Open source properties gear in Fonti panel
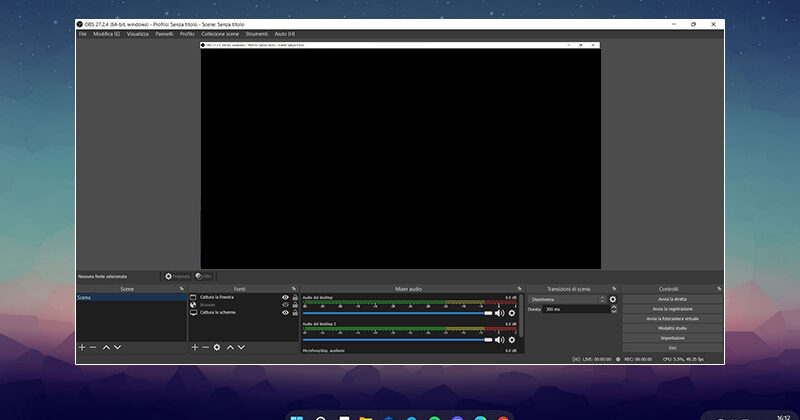This screenshot has height=420, width=800. [x=217, y=347]
